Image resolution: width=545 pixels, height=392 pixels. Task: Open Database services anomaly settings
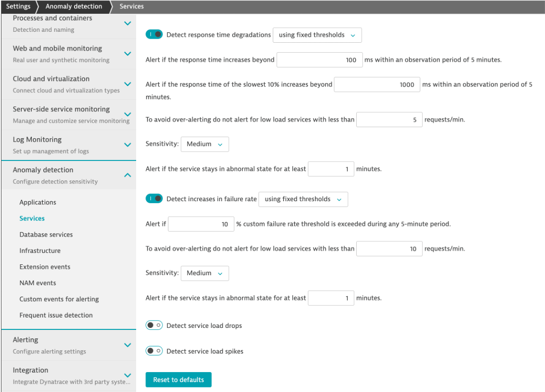(x=46, y=235)
